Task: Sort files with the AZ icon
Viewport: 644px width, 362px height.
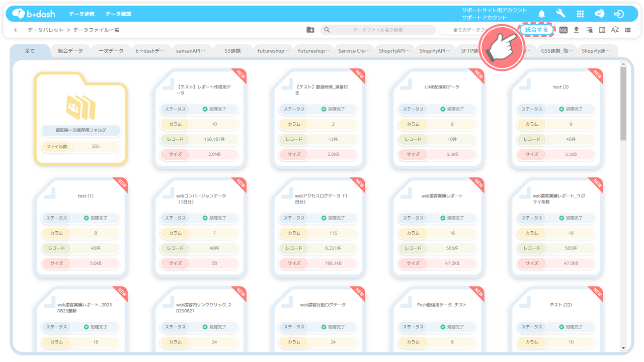Action: (615, 30)
